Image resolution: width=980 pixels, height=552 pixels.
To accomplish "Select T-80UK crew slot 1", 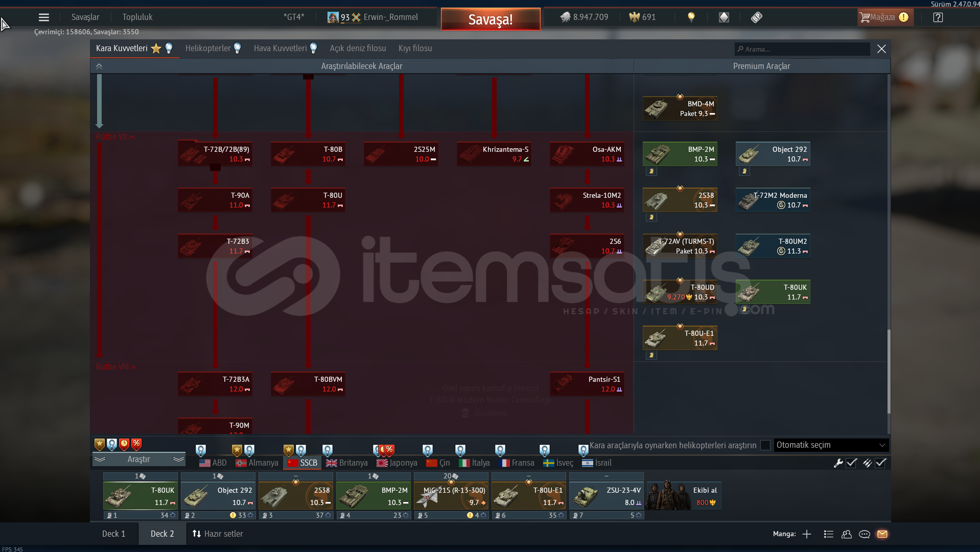I will click(141, 496).
